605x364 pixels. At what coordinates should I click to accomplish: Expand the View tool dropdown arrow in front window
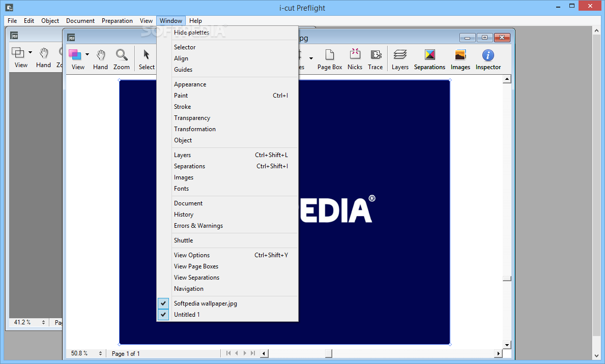click(87, 54)
